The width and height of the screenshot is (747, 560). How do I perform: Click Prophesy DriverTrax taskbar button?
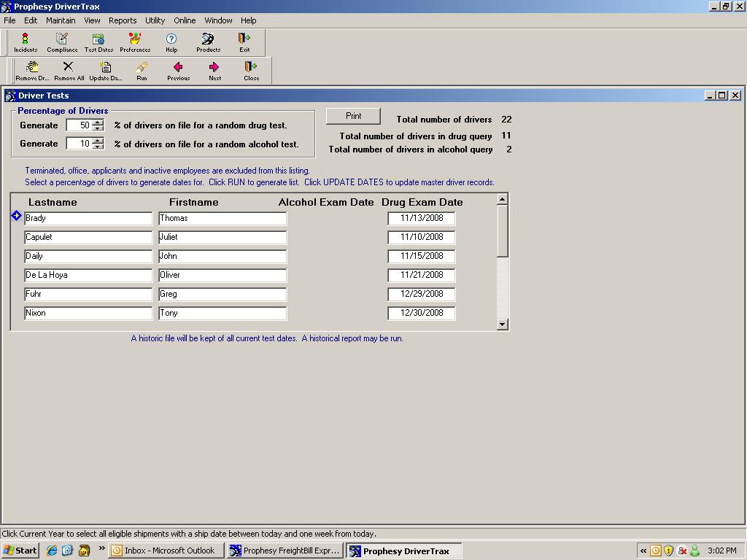click(403, 551)
